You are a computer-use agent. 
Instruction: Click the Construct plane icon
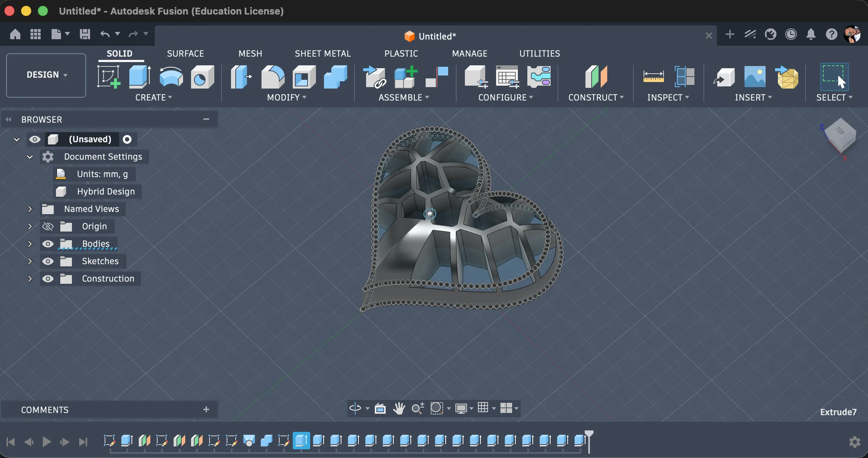tap(596, 77)
